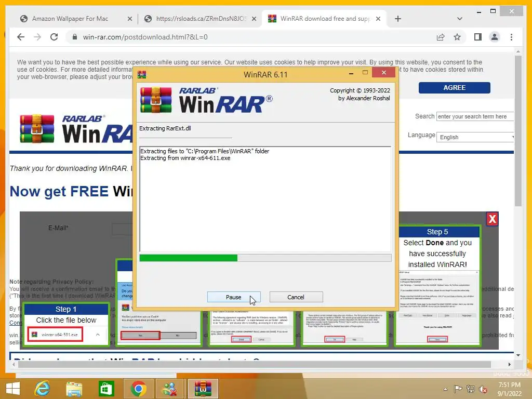Close the rsloads.ca tab
The height and width of the screenshot is (399, 532).
[254, 19]
